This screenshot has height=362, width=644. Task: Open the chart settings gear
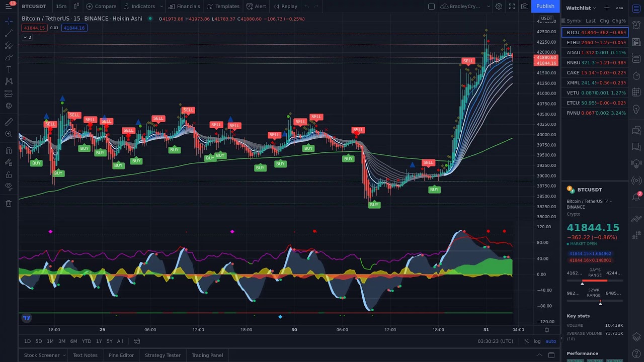tap(499, 6)
